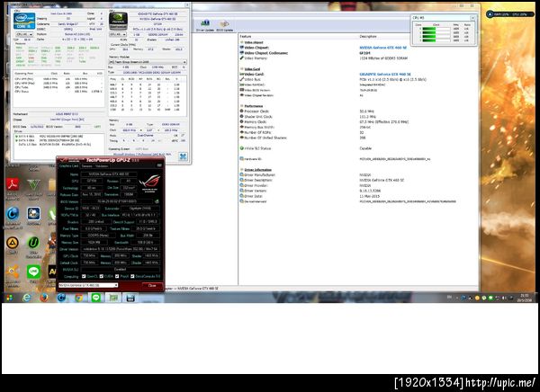This screenshot has height=392, width=540.
Task: Open the green V-shaped desktop icon
Action: click(x=33, y=185)
